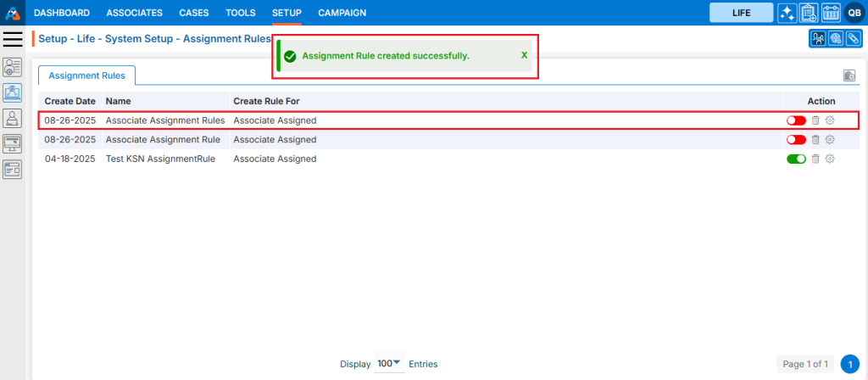Open settings gear for Associate Assignment Rules
Image resolution: width=868 pixels, height=380 pixels.
[x=830, y=120]
